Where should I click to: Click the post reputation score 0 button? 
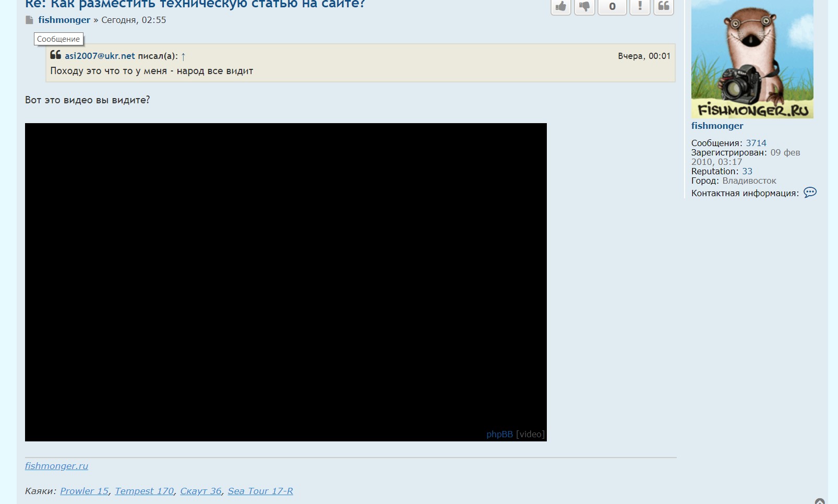612,7
